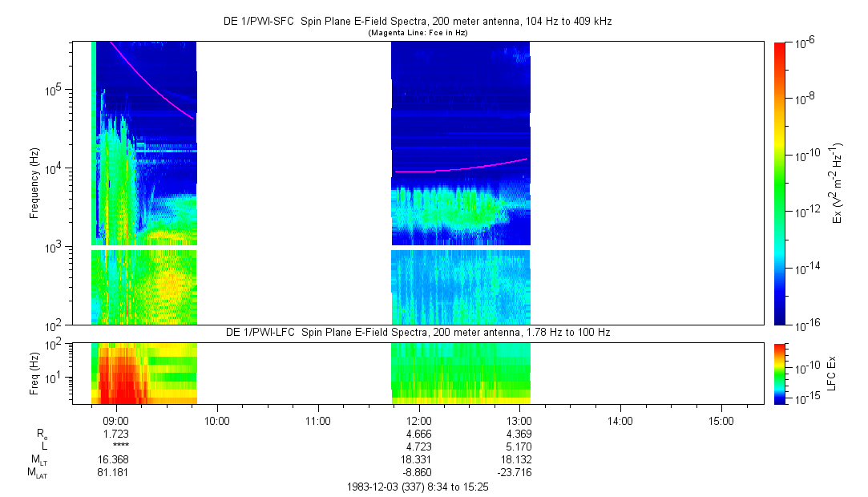Click the 10^-15 LFC color bar tick

pyautogui.click(x=807, y=398)
